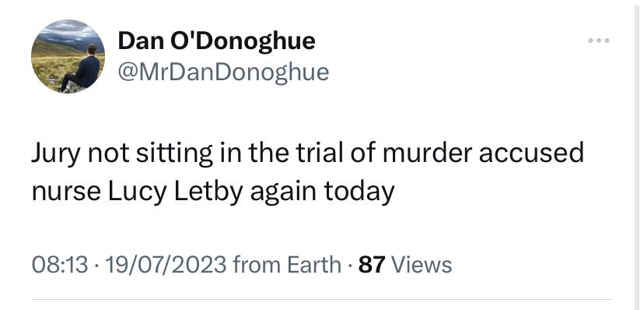Click the display name Dan O'Donoghue
The height and width of the screenshot is (310, 644).
coord(216,41)
